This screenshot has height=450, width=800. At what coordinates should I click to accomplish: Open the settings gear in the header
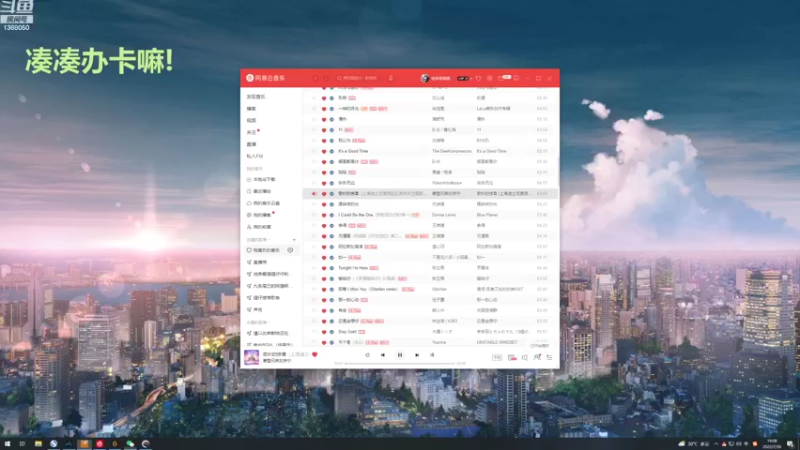pos(490,78)
